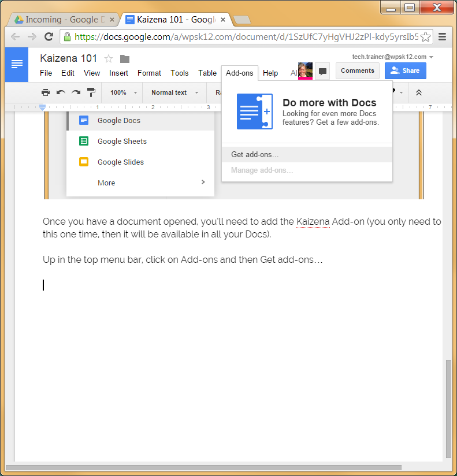This screenshot has width=457, height=476.
Task: Close the Incoming Google Drive tab
Action: (x=112, y=20)
